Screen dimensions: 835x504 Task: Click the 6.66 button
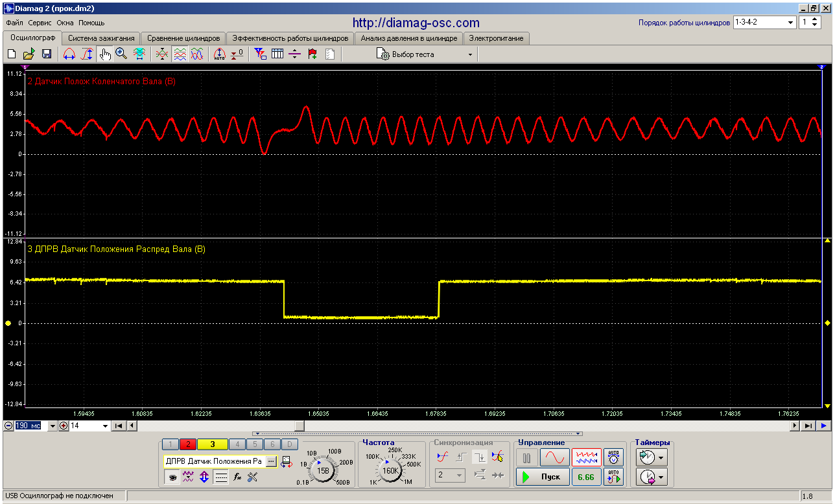tap(586, 477)
